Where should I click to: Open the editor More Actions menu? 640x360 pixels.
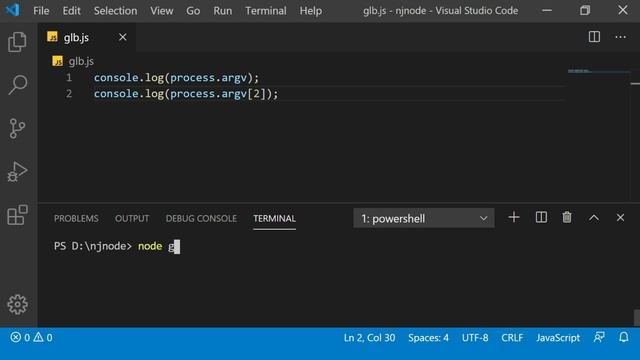(x=620, y=37)
